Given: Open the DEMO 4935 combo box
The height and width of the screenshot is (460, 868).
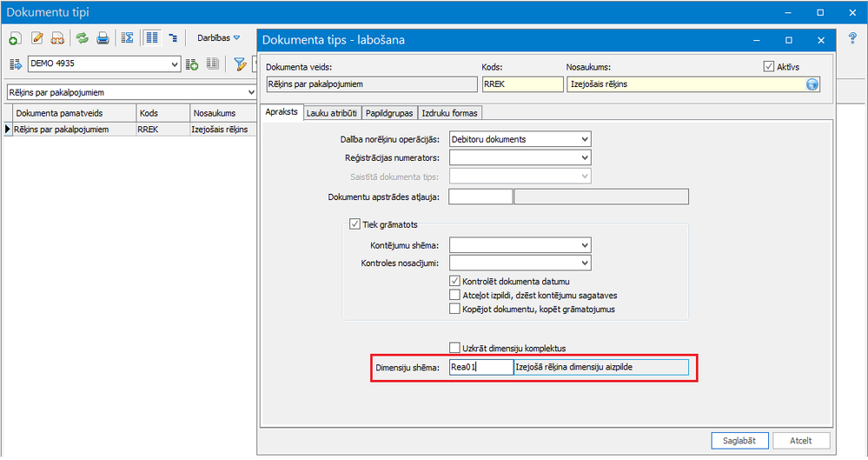Looking at the screenshot, I should click(x=104, y=63).
